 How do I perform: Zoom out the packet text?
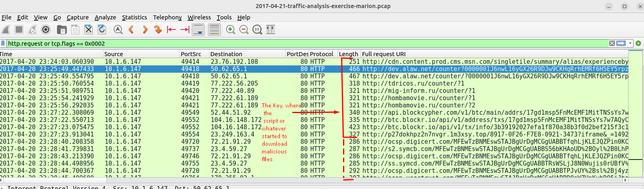(244, 29)
